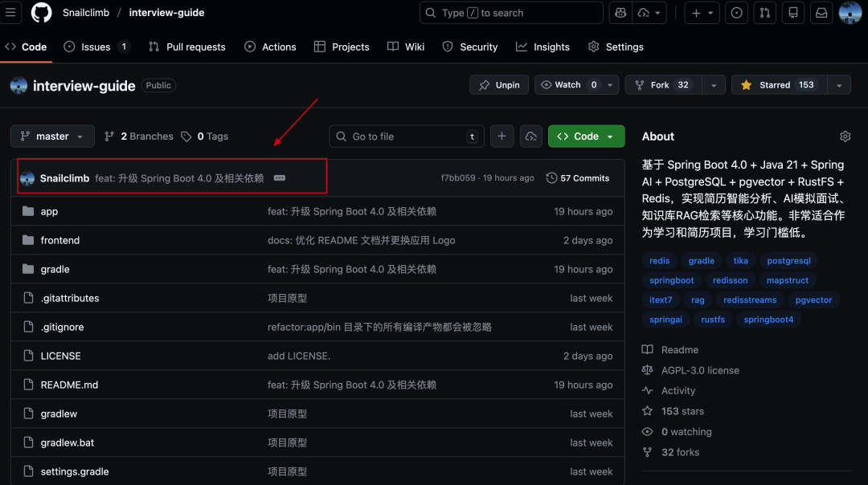Open the Fork options dropdown arrow
The height and width of the screenshot is (485, 868).
click(x=714, y=85)
